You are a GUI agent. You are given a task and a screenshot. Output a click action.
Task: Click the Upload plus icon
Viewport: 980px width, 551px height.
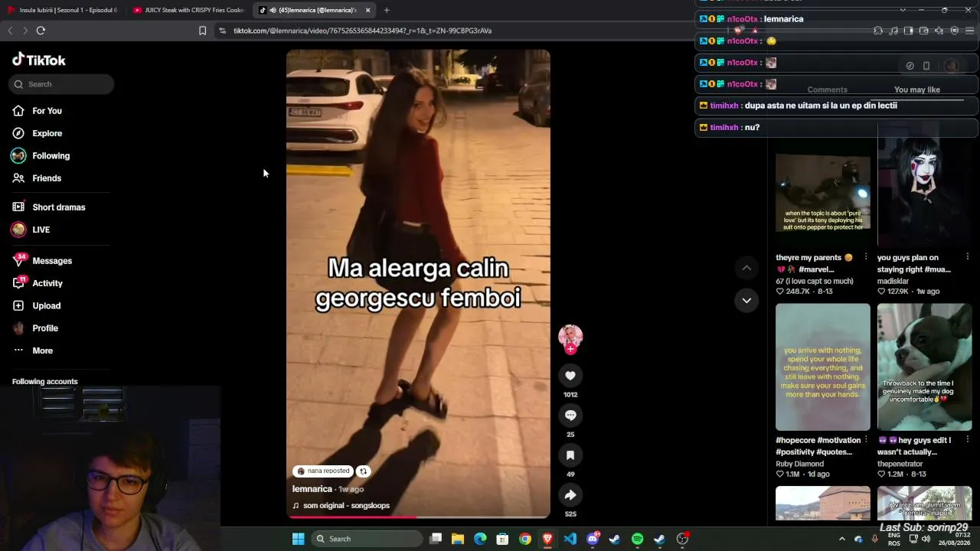pos(18,305)
